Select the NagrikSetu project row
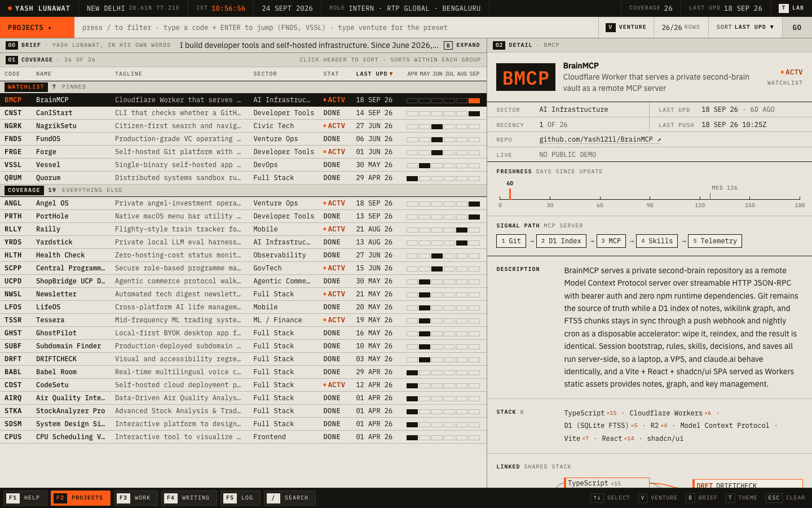This screenshot has width=812, height=508. (x=243, y=126)
